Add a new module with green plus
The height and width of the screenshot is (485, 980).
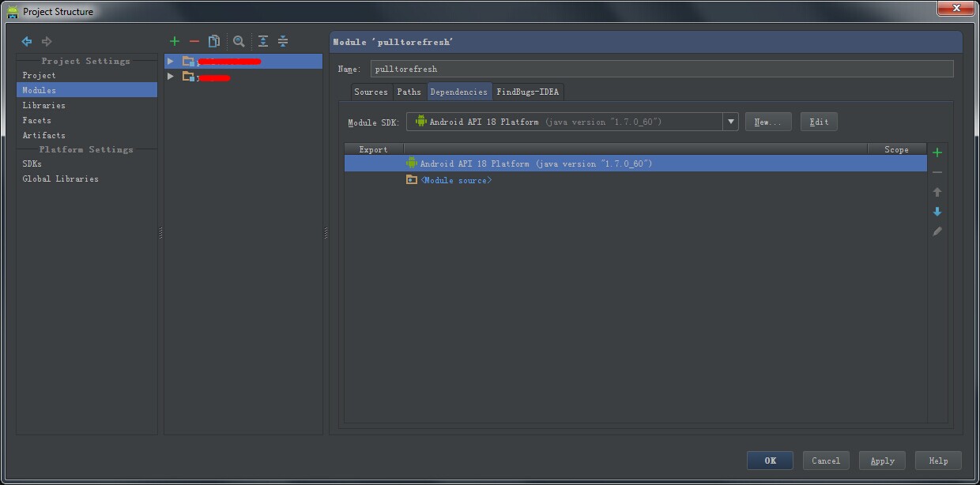(175, 41)
